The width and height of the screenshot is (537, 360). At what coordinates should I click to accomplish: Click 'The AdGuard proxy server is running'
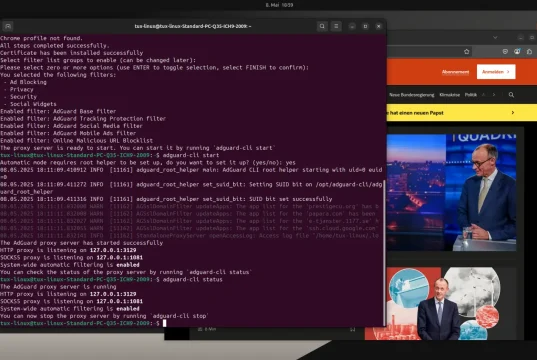(58, 287)
